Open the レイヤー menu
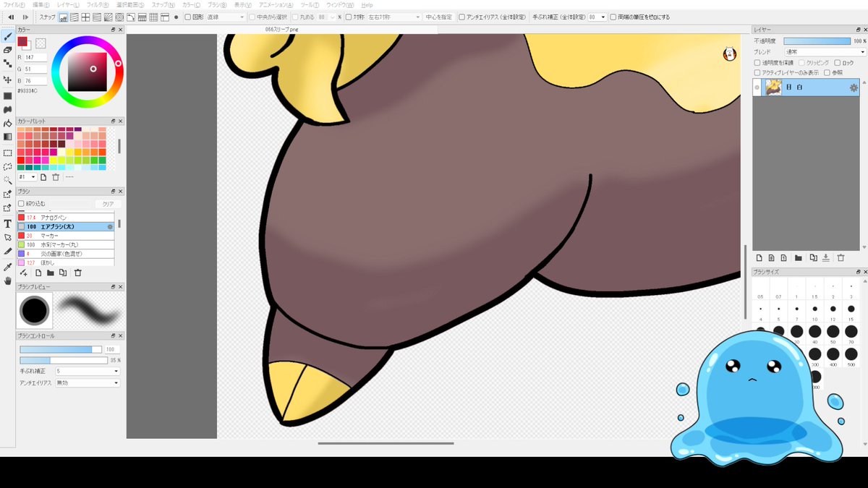 coord(69,4)
